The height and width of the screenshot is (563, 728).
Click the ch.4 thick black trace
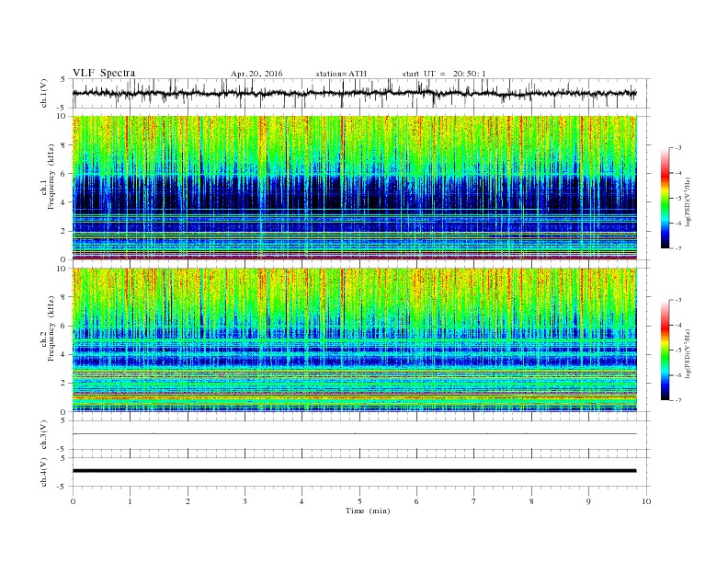[355, 471]
